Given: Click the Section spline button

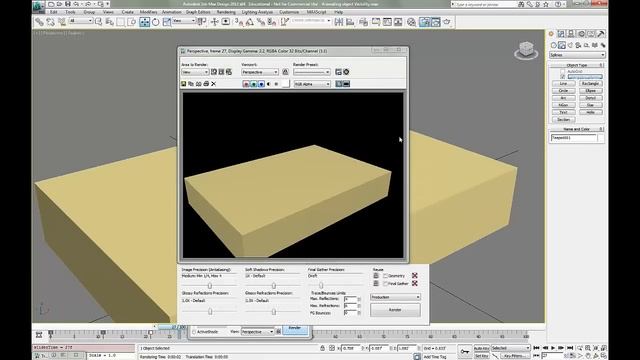Looking at the screenshot, I should [x=564, y=120].
